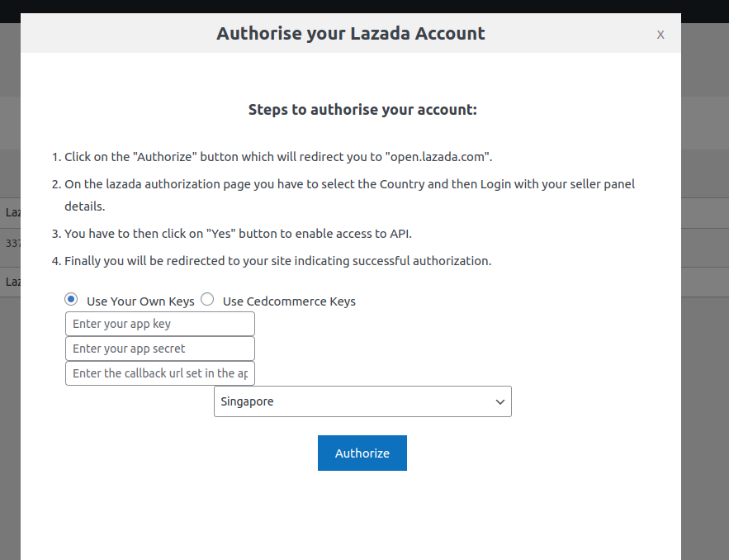Close the Authorise your Lazada Account dialog

click(x=660, y=35)
